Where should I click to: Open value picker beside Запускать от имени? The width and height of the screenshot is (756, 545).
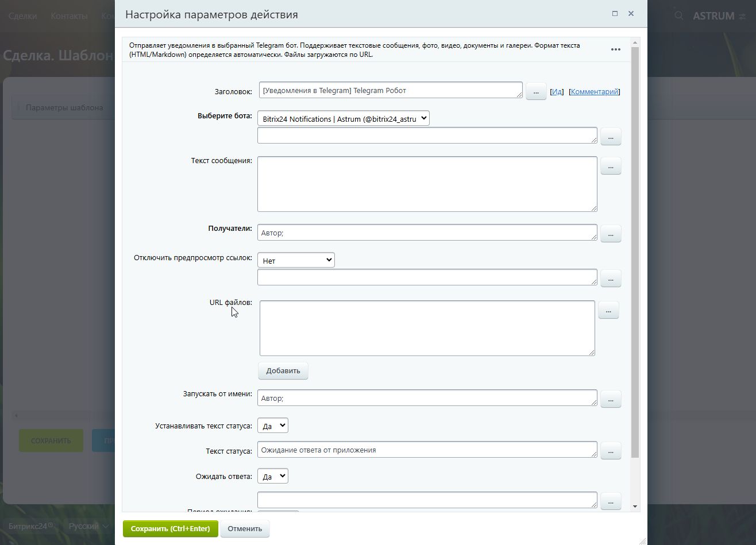[x=610, y=399]
